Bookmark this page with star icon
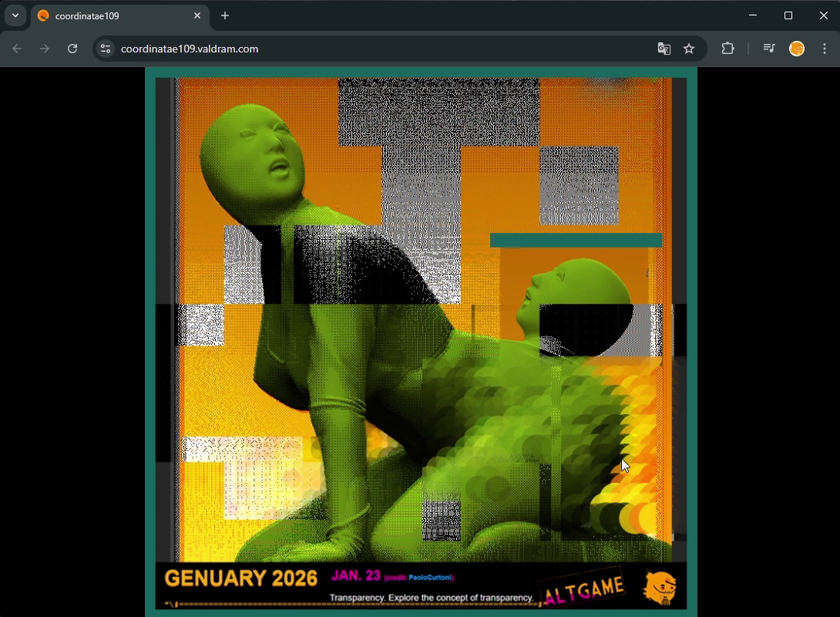This screenshot has height=617, width=840. click(689, 49)
